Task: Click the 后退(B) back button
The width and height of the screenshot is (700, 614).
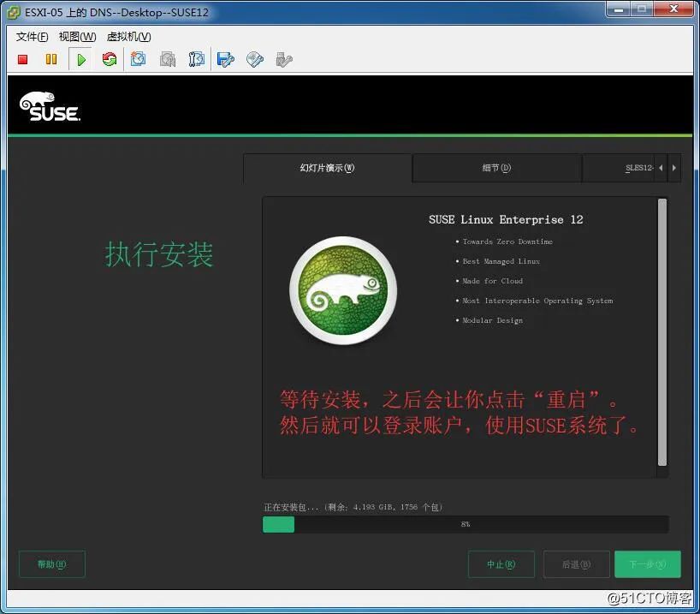Action: (576, 564)
